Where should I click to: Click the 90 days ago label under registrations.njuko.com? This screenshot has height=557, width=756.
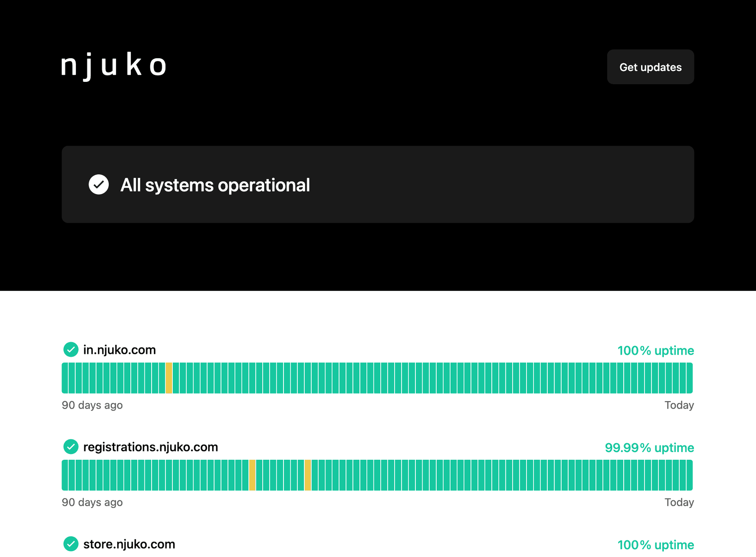(92, 502)
